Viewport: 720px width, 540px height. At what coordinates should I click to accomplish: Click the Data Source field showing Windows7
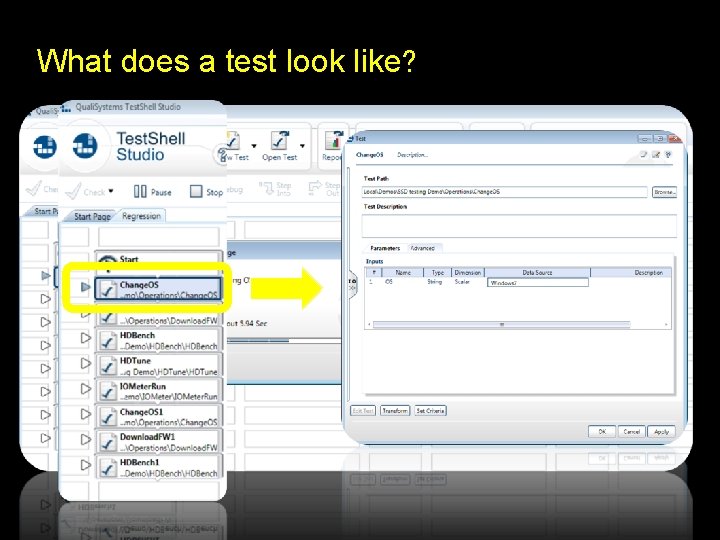[537, 282]
